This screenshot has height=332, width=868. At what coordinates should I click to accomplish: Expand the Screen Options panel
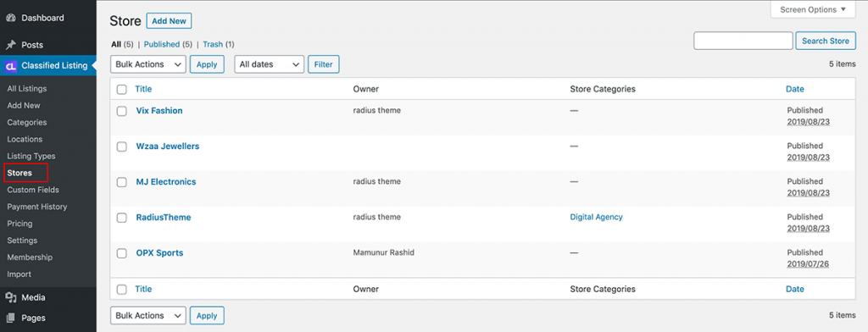coord(813,9)
